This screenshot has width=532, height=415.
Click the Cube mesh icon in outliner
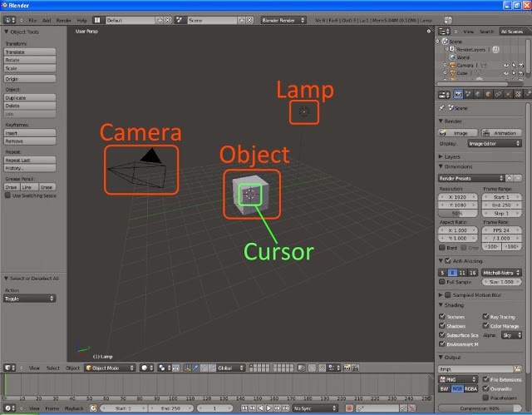(x=452, y=73)
